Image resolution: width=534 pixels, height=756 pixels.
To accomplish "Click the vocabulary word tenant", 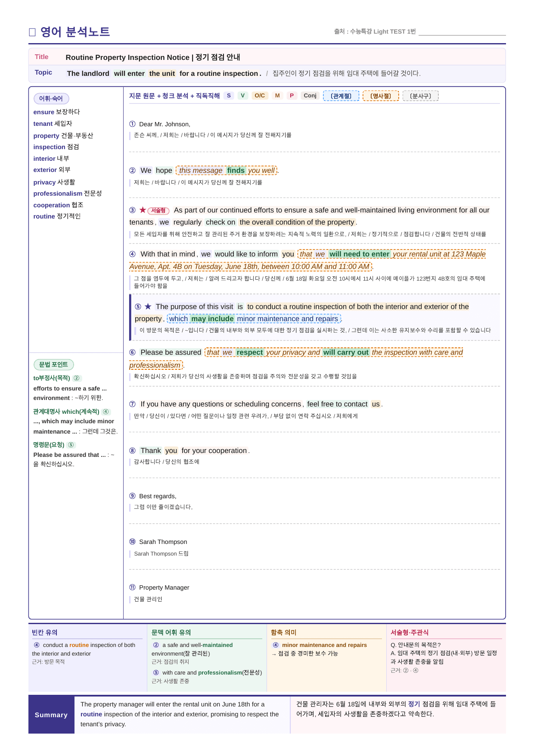I will tap(43, 124).
